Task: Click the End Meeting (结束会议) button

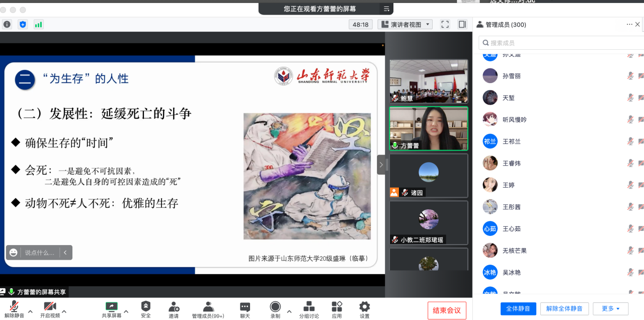Action: pos(447,310)
